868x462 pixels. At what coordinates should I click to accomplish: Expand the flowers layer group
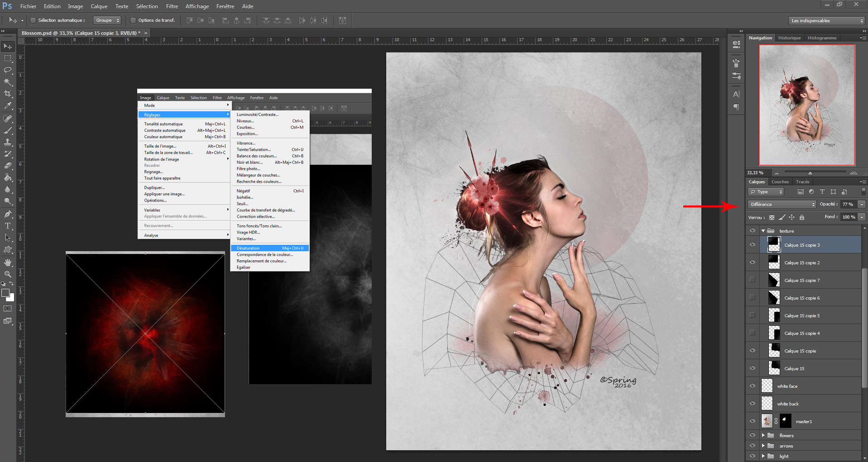click(x=763, y=435)
